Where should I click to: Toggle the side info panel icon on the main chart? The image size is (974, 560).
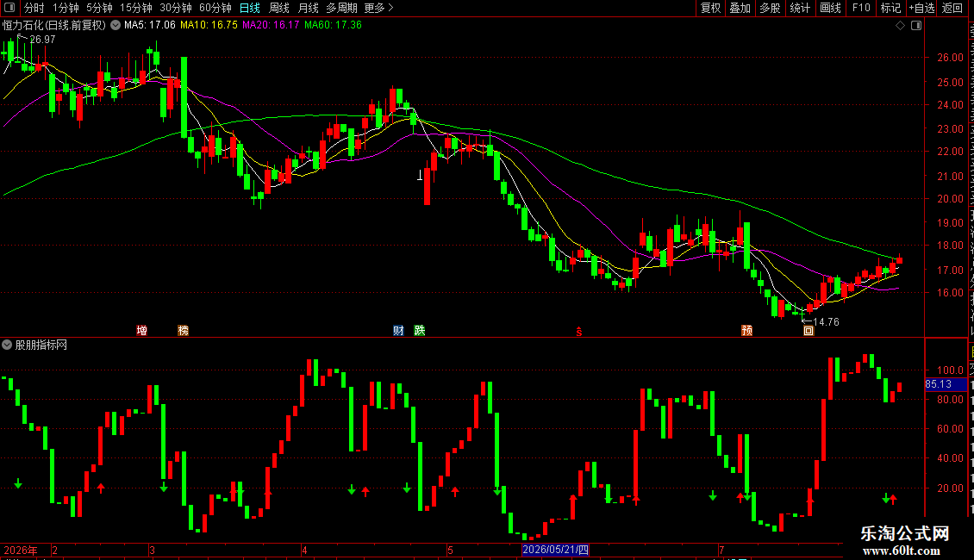(916, 26)
